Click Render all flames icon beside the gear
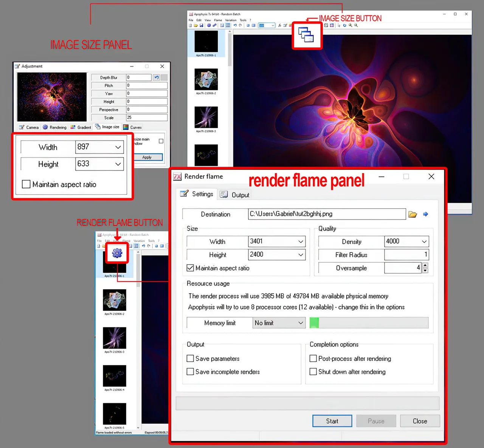This screenshot has width=484, height=448. (214, 25)
